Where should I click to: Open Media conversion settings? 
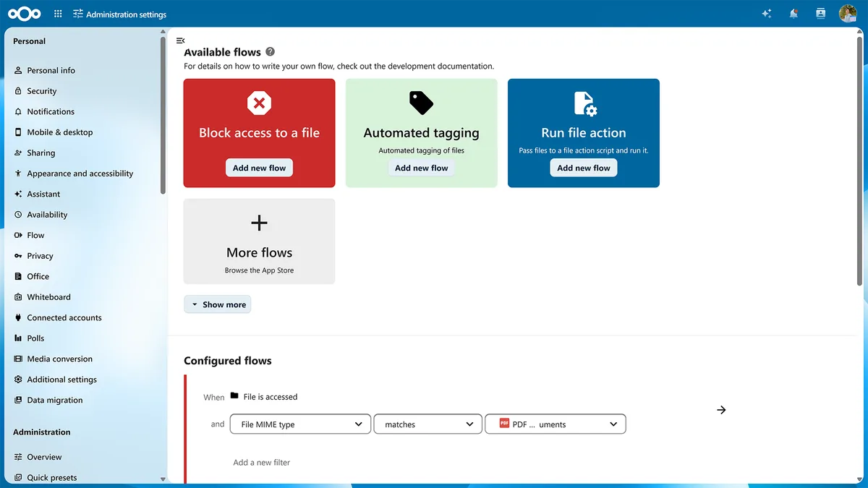[x=85, y=359]
